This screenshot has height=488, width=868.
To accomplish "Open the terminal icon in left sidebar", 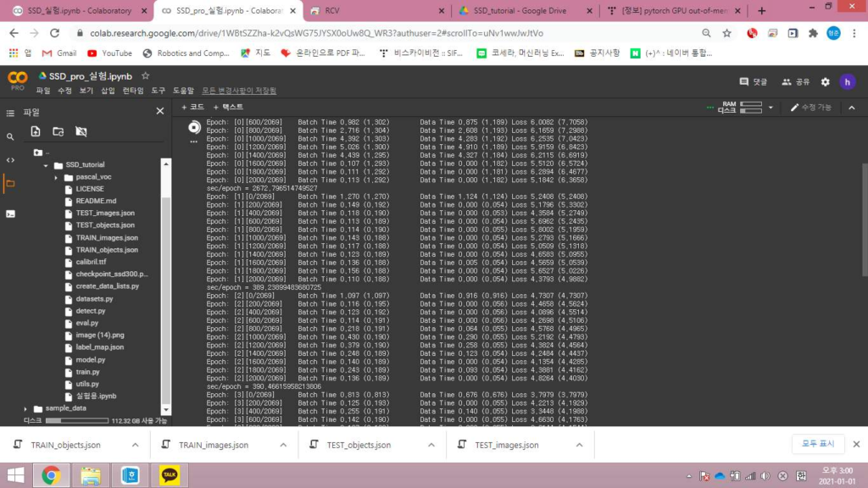I will click(10, 213).
